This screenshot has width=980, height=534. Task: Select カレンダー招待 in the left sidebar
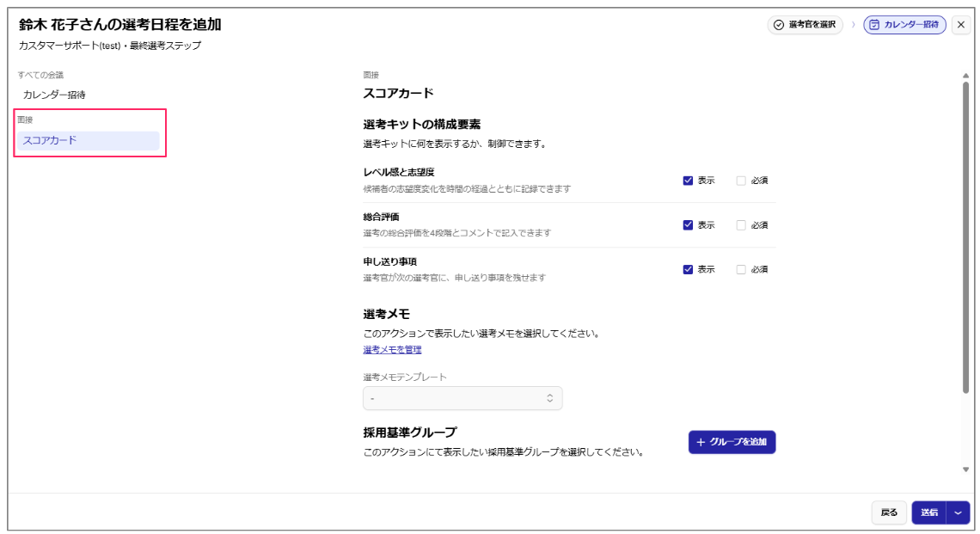(x=54, y=95)
